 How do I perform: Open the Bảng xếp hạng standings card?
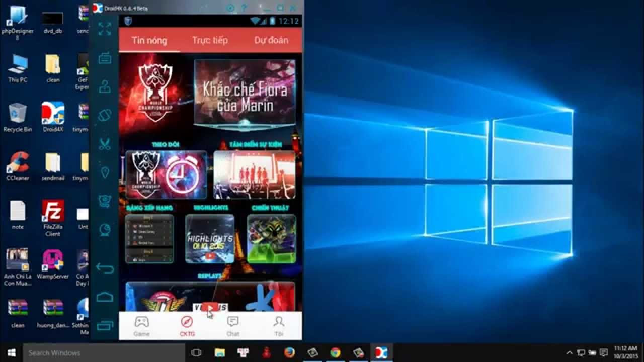pos(149,239)
